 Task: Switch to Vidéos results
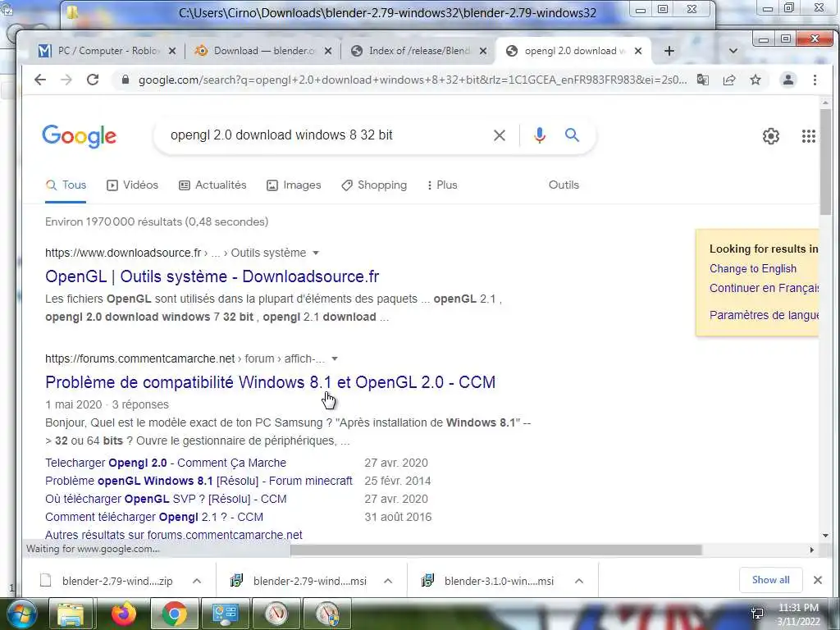coord(132,185)
